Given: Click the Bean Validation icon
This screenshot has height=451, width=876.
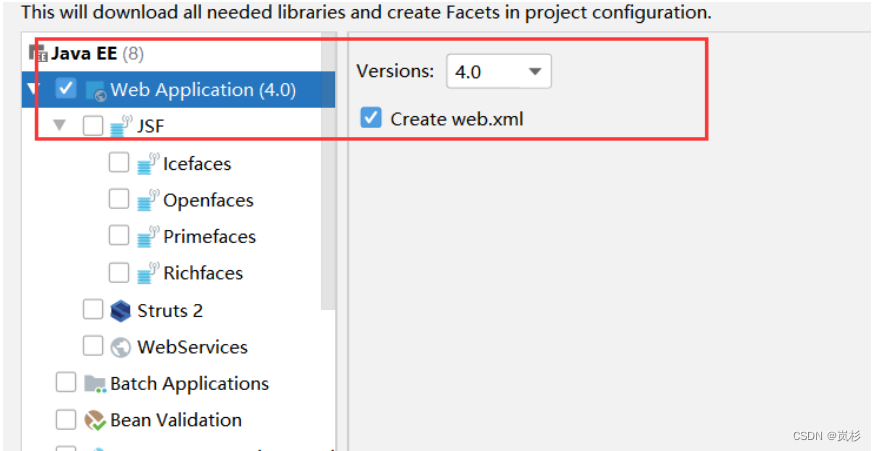Looking at the screenshot, I should coord(95,420).
